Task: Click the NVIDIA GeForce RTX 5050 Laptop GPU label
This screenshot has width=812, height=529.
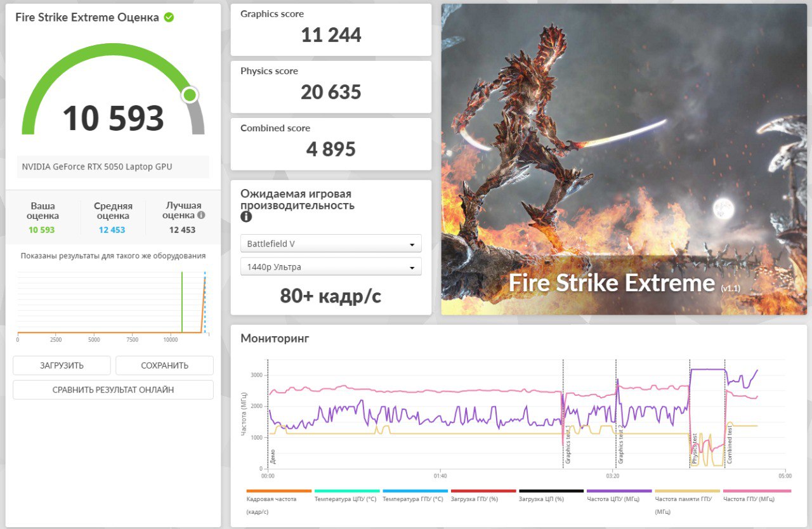Action: [97, 167]
